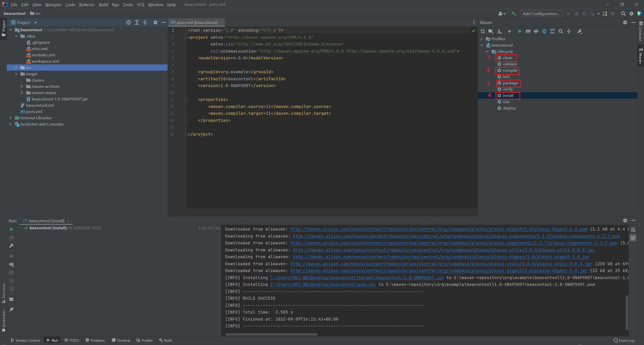Expand maven-status folder
Screen dimensions: 644x345
pyautogui.click(x=22, y=93)
